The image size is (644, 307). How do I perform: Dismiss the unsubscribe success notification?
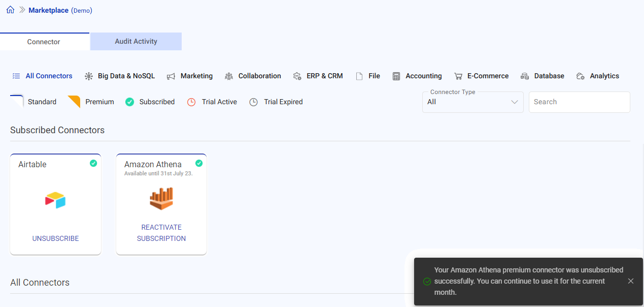tap(631, 281)
